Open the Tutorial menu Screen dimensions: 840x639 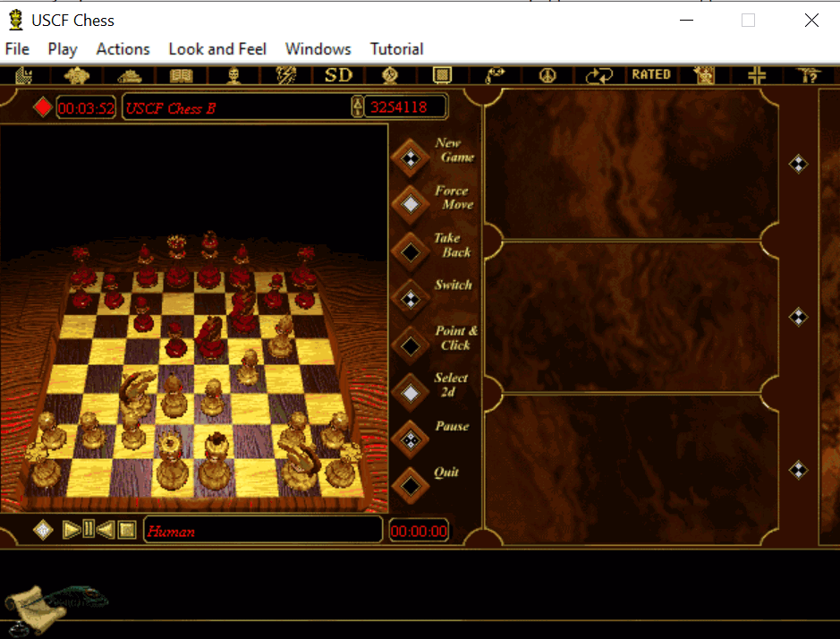pos(396,49)
